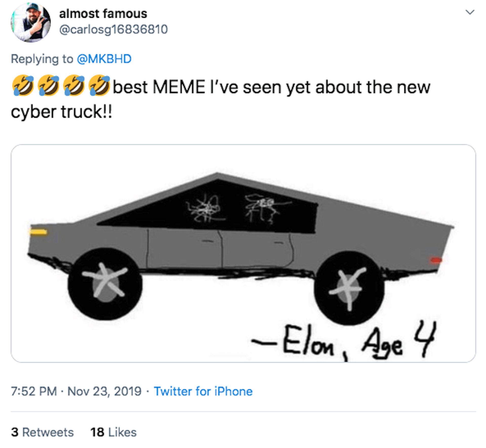Click the "almost famous" display name

[103, 14]
